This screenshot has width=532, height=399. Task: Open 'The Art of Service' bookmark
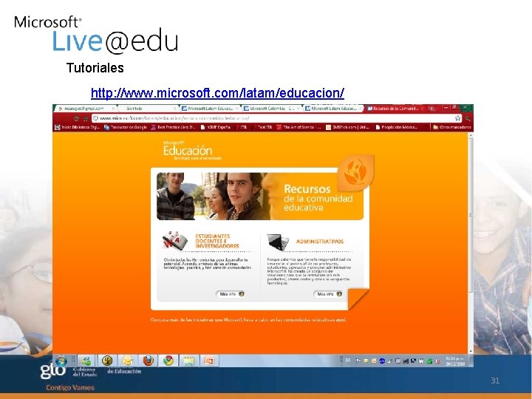(x=299, y=127)
